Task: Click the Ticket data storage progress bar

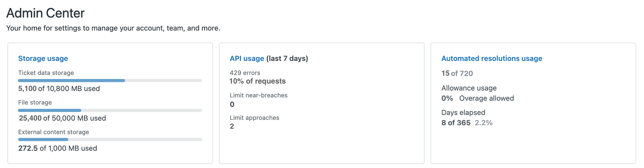Action: tap(110, 81)
